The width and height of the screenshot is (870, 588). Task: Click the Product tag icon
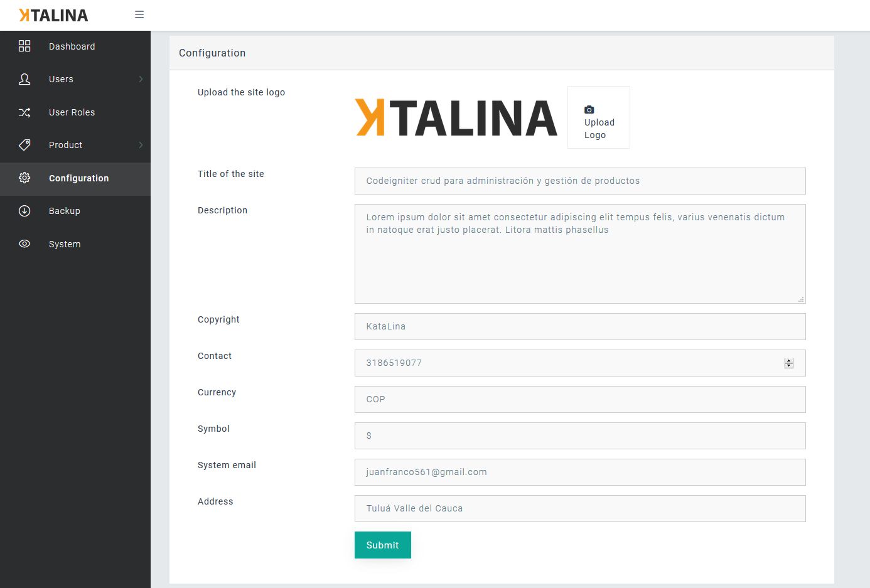(24, 145)
